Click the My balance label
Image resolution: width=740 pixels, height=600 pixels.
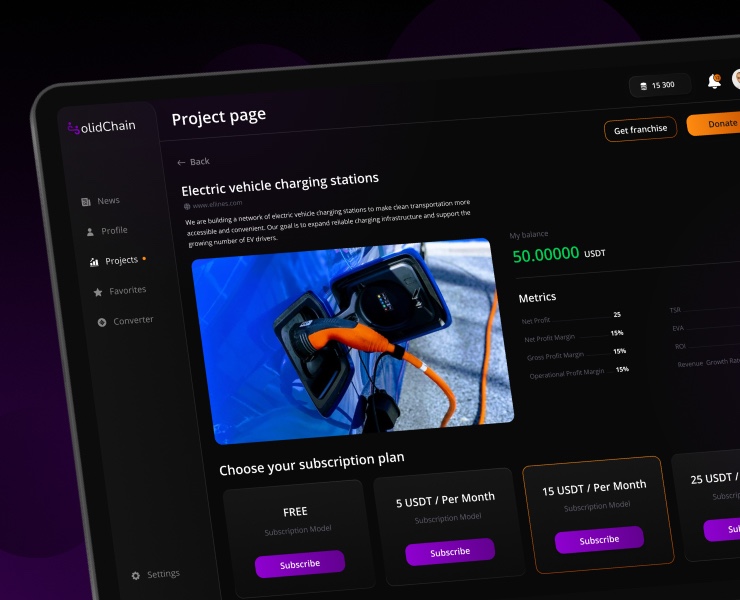(529, 235)
